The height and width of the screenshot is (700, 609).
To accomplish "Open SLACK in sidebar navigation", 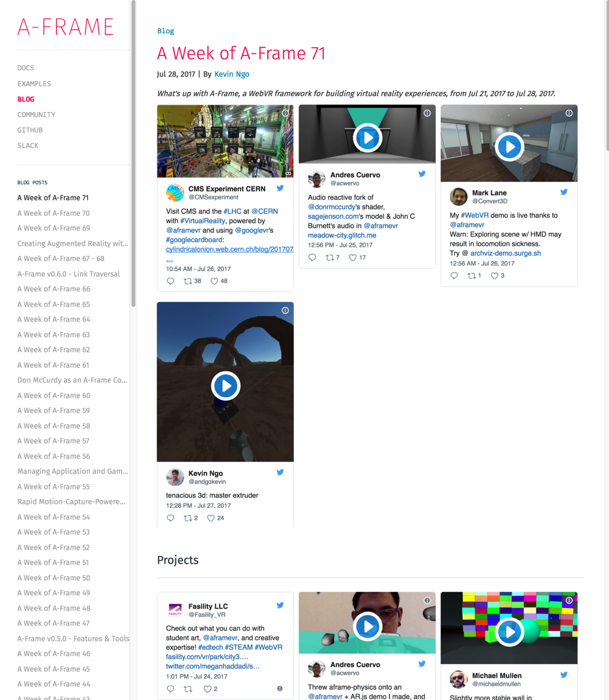I will [28, 146].
